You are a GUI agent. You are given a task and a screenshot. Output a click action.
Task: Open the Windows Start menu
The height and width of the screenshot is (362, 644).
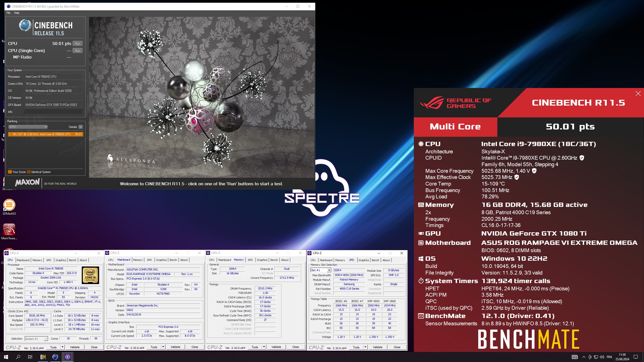tap(6, 357)
